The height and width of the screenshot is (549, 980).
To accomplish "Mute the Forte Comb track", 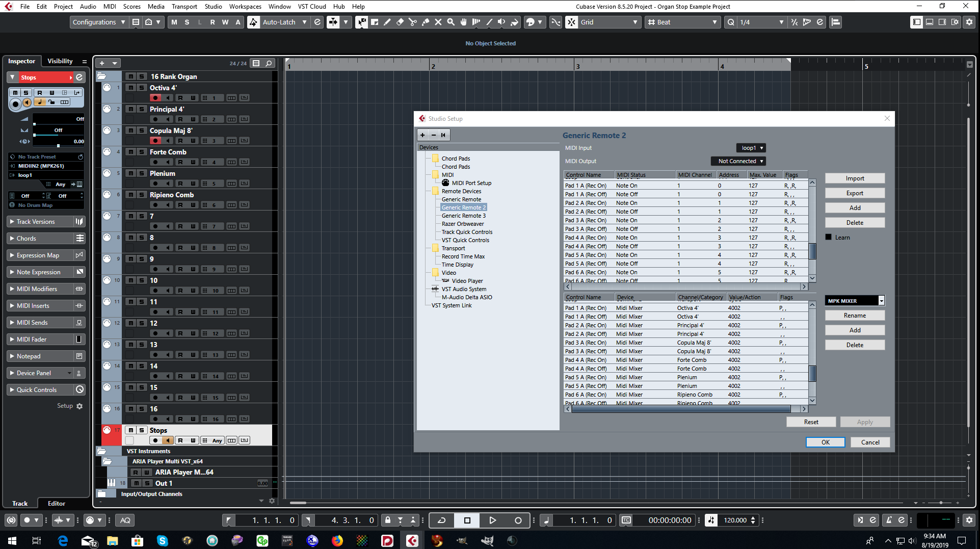I will coord(131,152).
